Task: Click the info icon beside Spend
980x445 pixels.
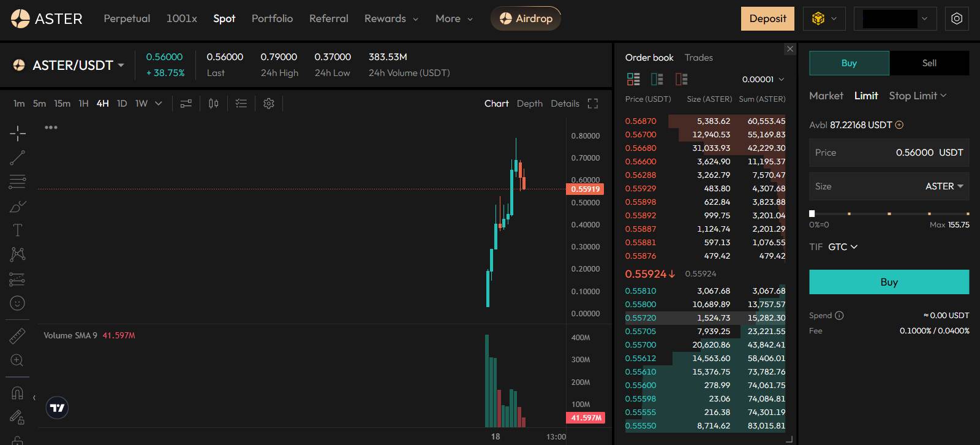Action: coord(839,316)
